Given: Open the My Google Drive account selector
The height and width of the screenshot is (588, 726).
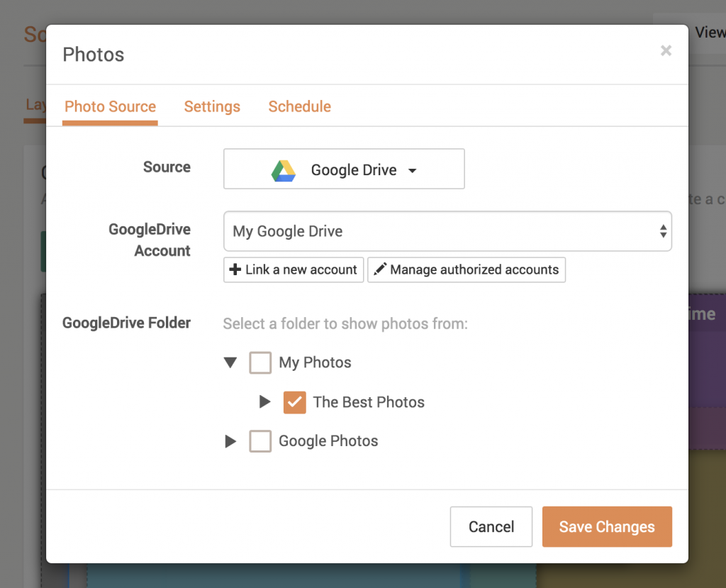Looking at the screenshot, I should coord(448,231).
